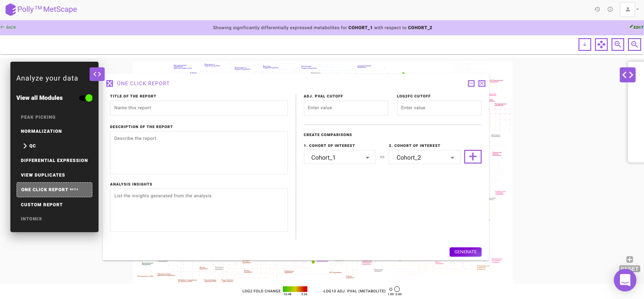Open the Cohort_2 dropdown
Screen dimensions: 644x299
click(425, 157)
